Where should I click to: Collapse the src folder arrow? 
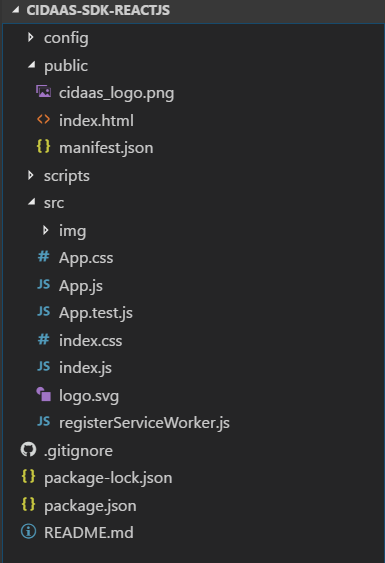pyautogui.click(x=32, y=202)
